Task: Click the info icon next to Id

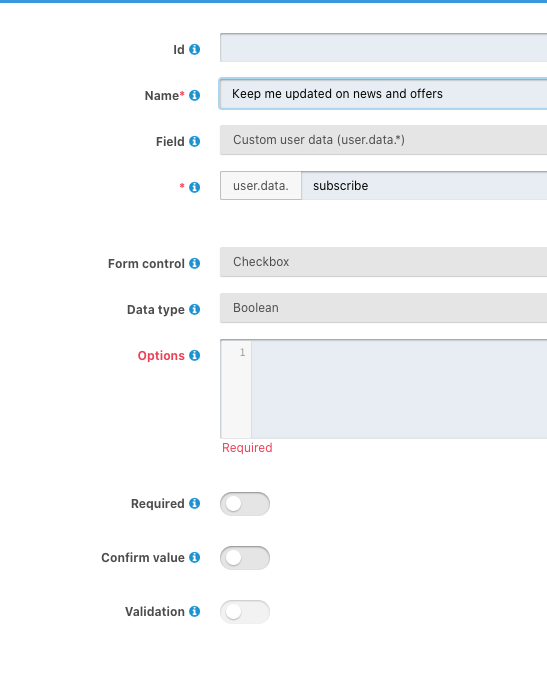Action: coord(194,50)
